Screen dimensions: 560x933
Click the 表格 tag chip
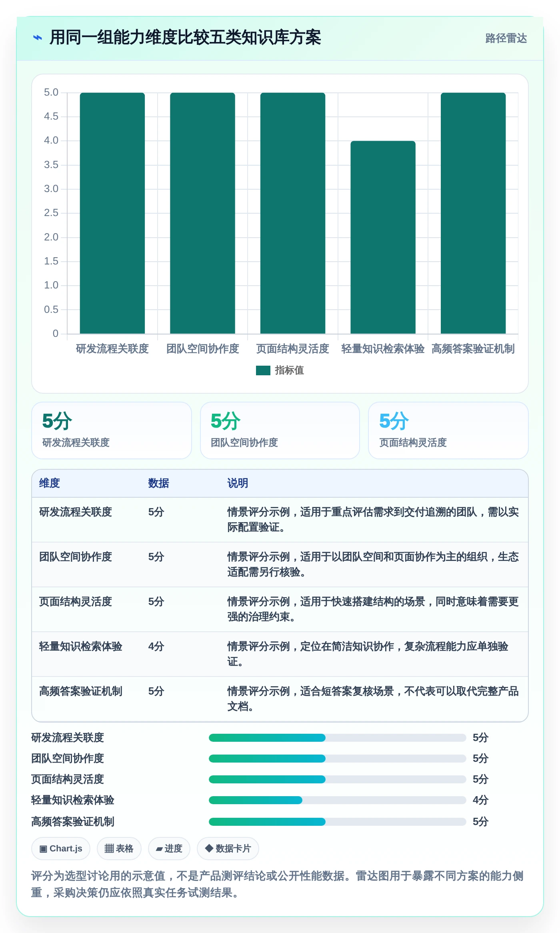coord(119,849)
